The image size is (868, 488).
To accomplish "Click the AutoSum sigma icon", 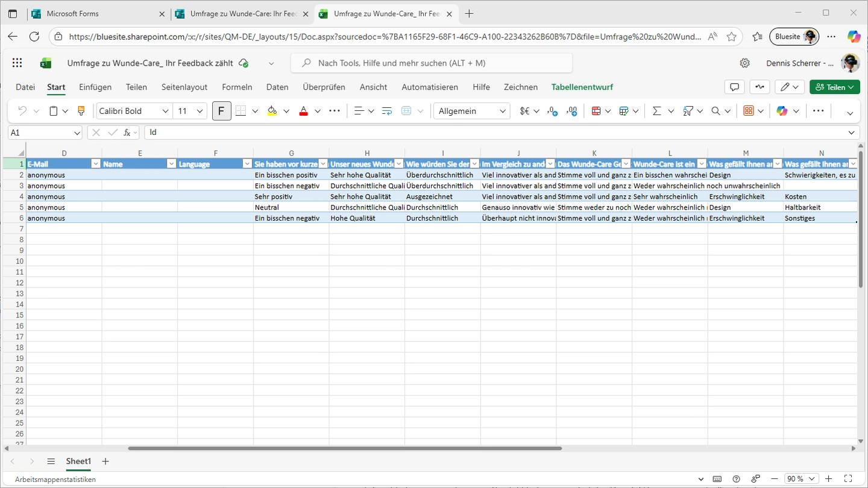I will click(x=656, y=111).
